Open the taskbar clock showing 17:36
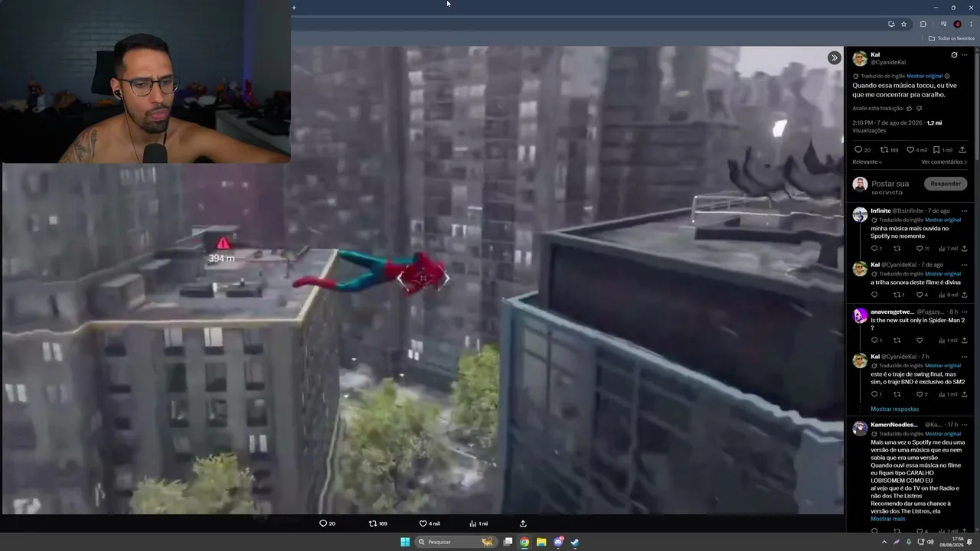 click(951, 542)
